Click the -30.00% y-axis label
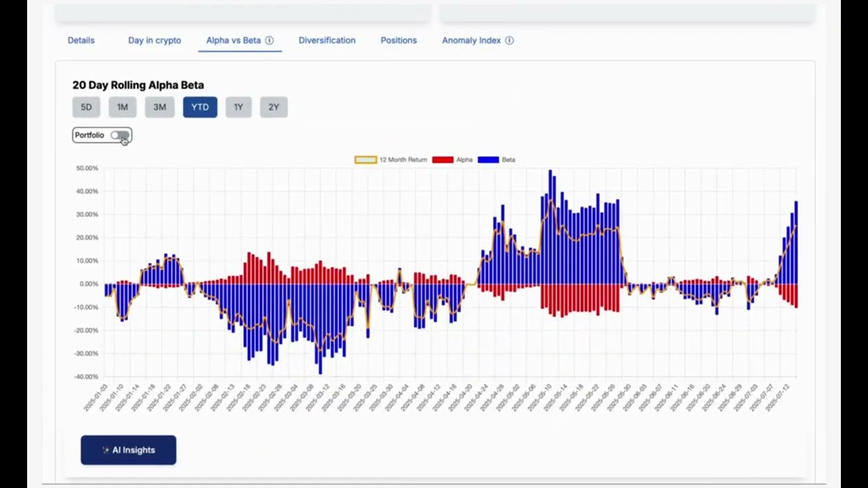This screenshot has height=488, width=868. (86, 354)
